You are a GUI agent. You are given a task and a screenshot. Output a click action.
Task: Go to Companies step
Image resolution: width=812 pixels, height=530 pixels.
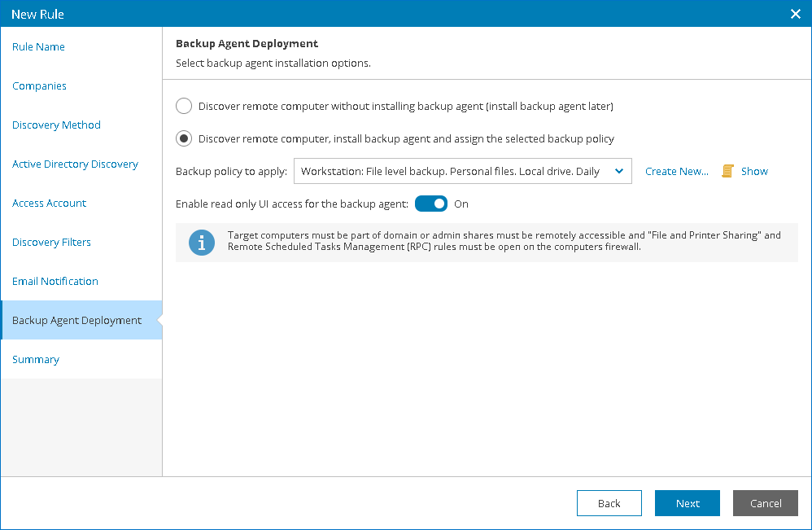click(x=39, y=86)
